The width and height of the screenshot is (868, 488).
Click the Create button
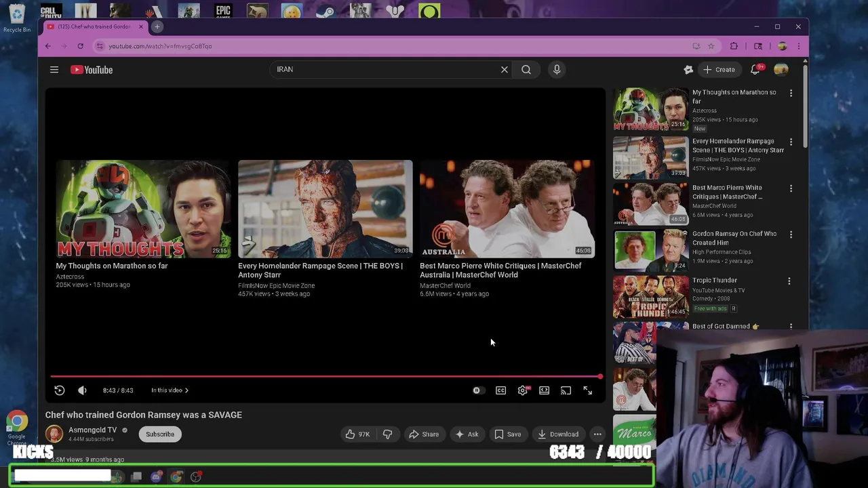tap(719, 69)
